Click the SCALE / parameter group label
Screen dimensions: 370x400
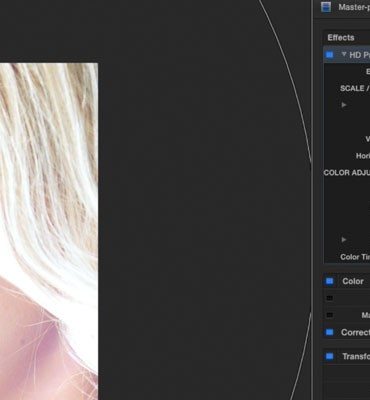pyautogui.click(x=355, y=88)
